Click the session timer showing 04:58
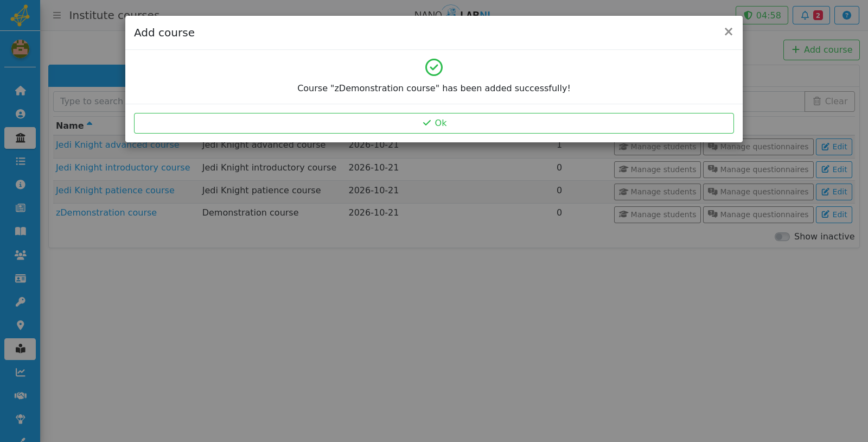 point(762,15)
